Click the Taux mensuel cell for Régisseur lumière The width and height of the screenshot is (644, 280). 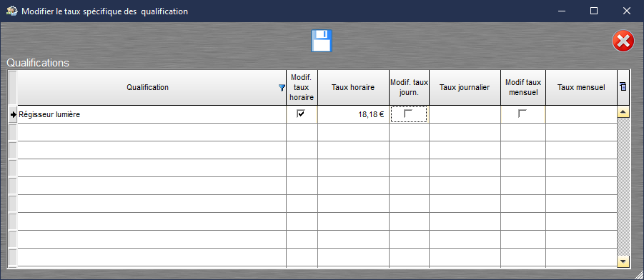(x=581, y=114)
